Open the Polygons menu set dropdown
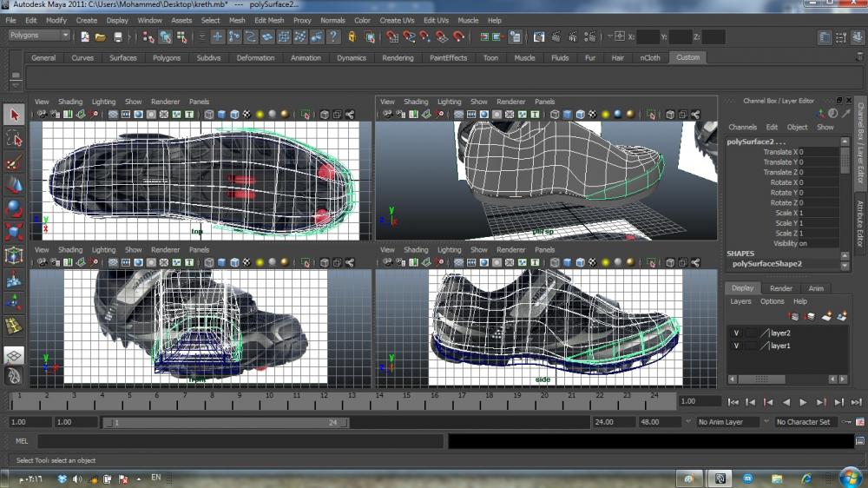The height and width of the screenshot is (488, 868). click(40, 36)
